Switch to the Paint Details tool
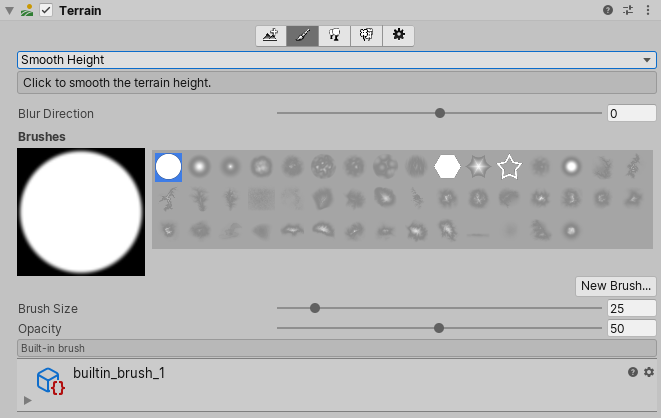The image size is (661, 418). pyautogui.click(x=366, y=35)
